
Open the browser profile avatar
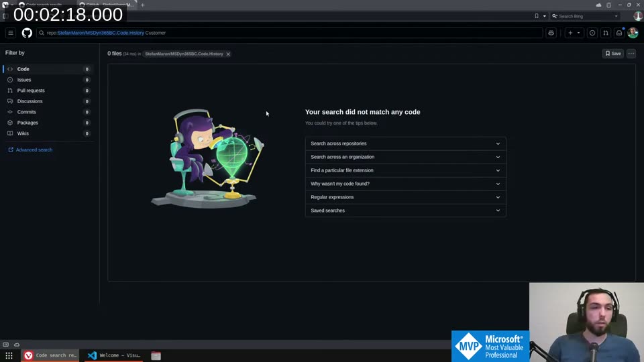(x=638, y=16)
